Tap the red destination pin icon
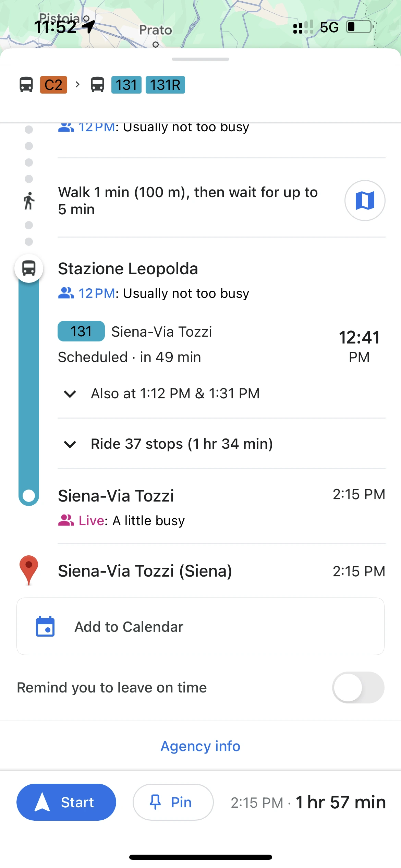This screenshot has width=401, height=868. (x=29, y=570)
